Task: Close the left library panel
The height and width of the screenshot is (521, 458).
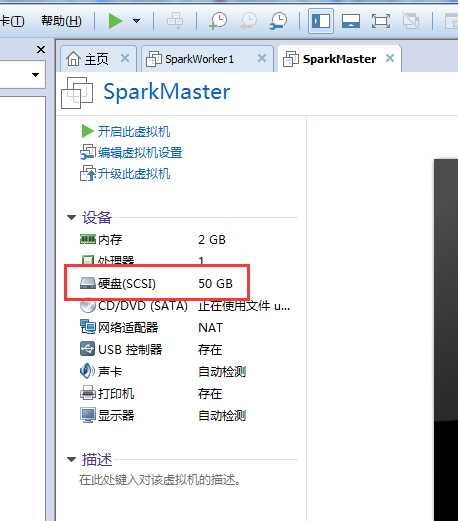Action: [x=41, y=50]
